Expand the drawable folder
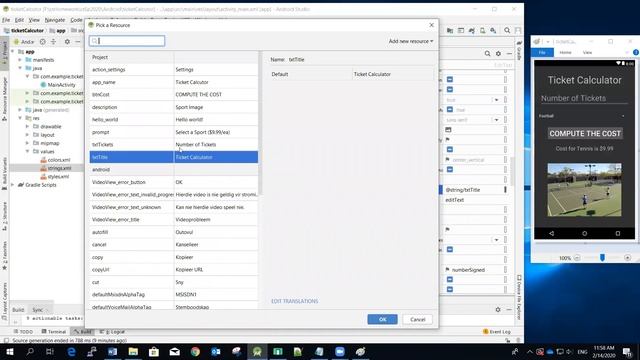 pyautogui.click(x=27, y=127)
